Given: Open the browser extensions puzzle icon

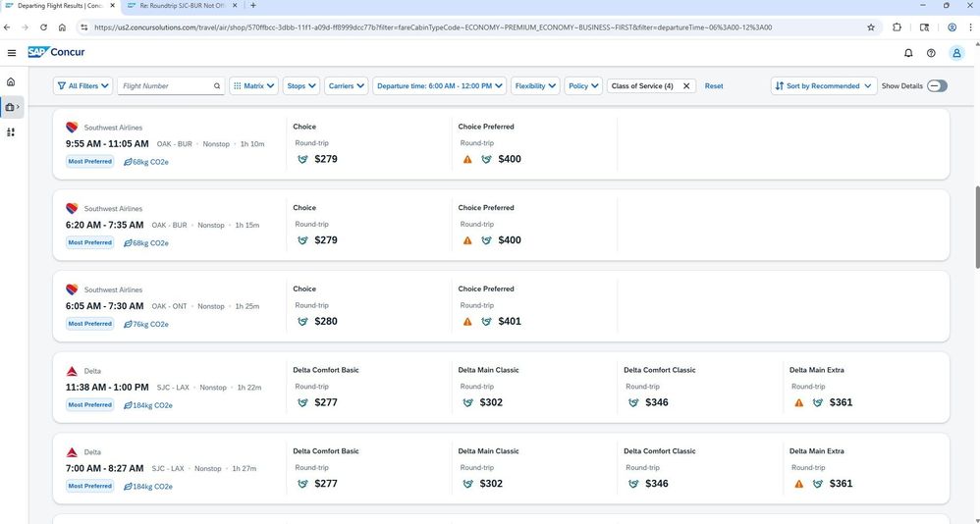Looking at the screenshot, I should (897, 27).
